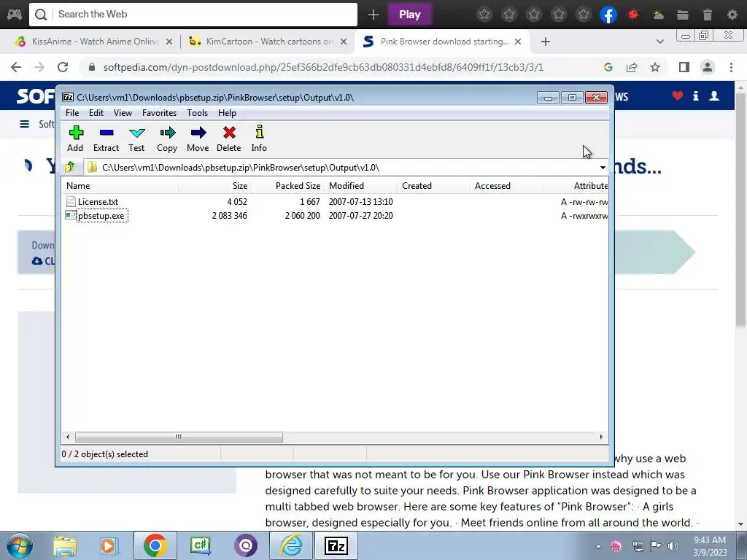This screenshot has width=747, height=560.
Task: Open the tab search chevron
Action: point(659,42)
